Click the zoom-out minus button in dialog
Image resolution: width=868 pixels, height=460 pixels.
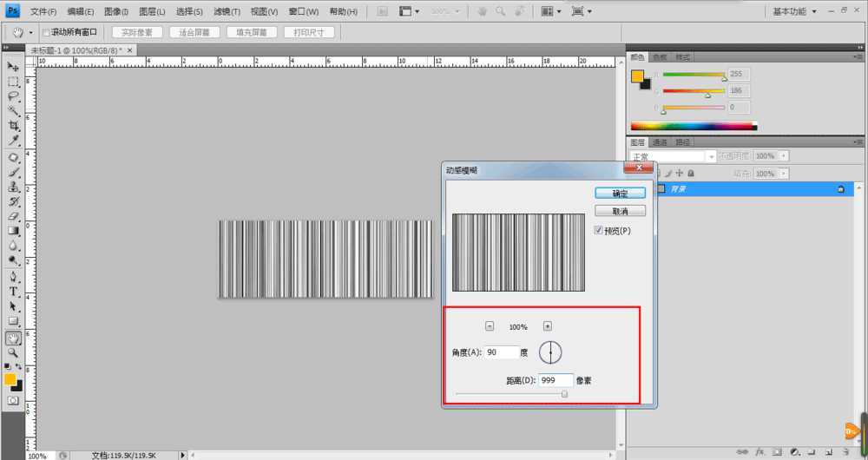490,326
